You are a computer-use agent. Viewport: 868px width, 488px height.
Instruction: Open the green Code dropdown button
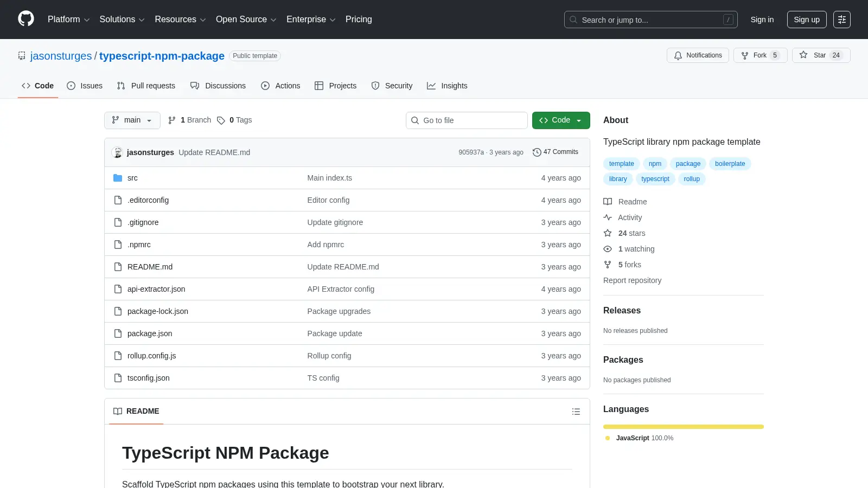coord(561,120)
